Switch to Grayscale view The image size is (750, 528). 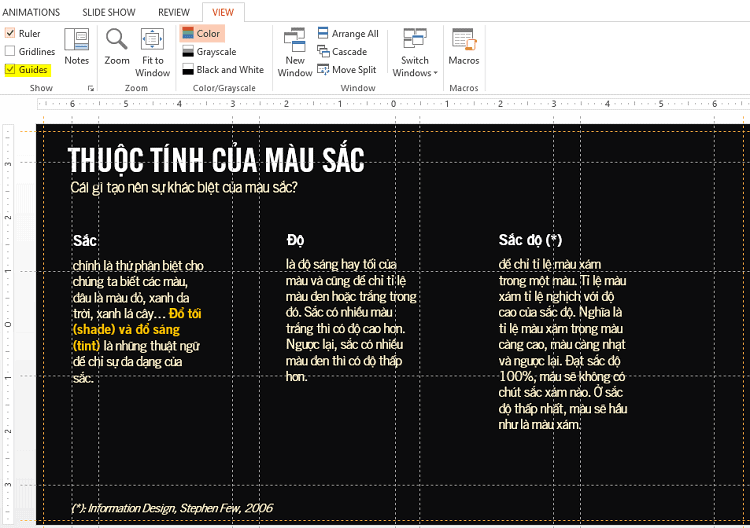pyautogui.click(x=210, y=52)
